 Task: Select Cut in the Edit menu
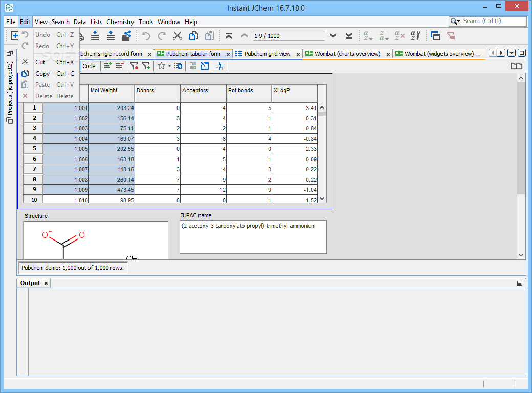[49, 62]
